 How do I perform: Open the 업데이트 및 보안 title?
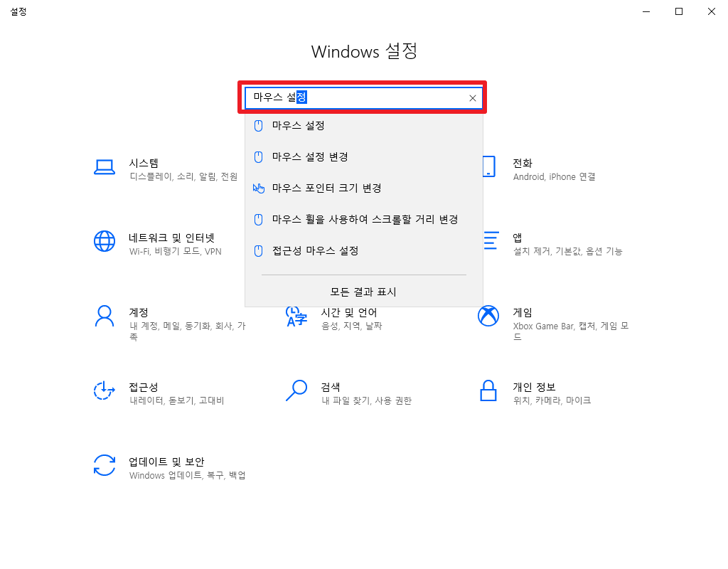(x=166, y=462)
